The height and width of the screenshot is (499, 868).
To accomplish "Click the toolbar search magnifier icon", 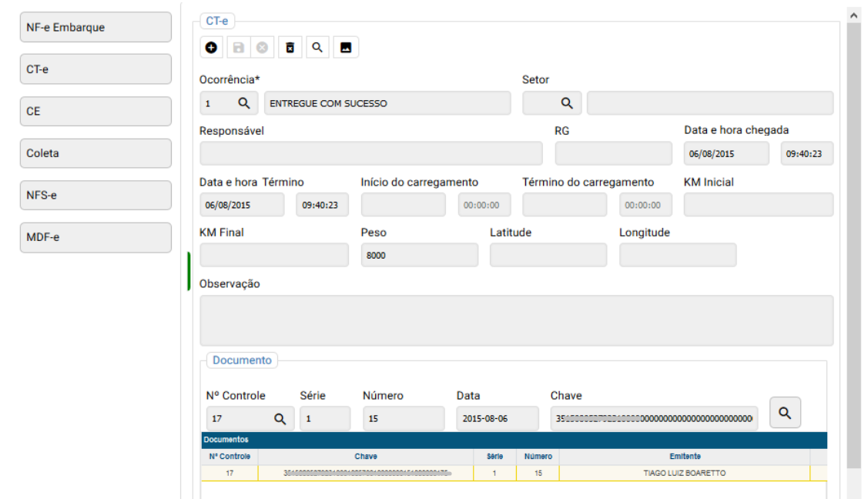I will click(317, 48).
